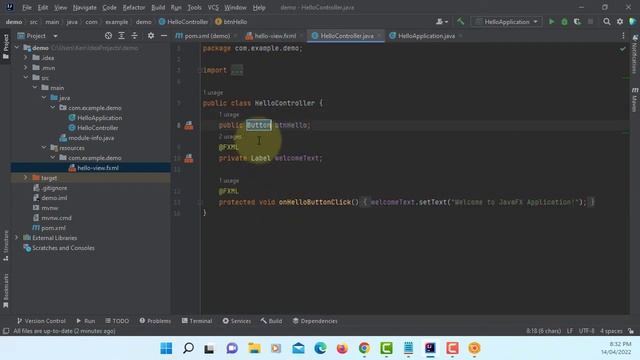The height and width of the screenshot is (360, 640).
Task: Click the inspections green checkmark in editor
Action: (x=622, y=49)
